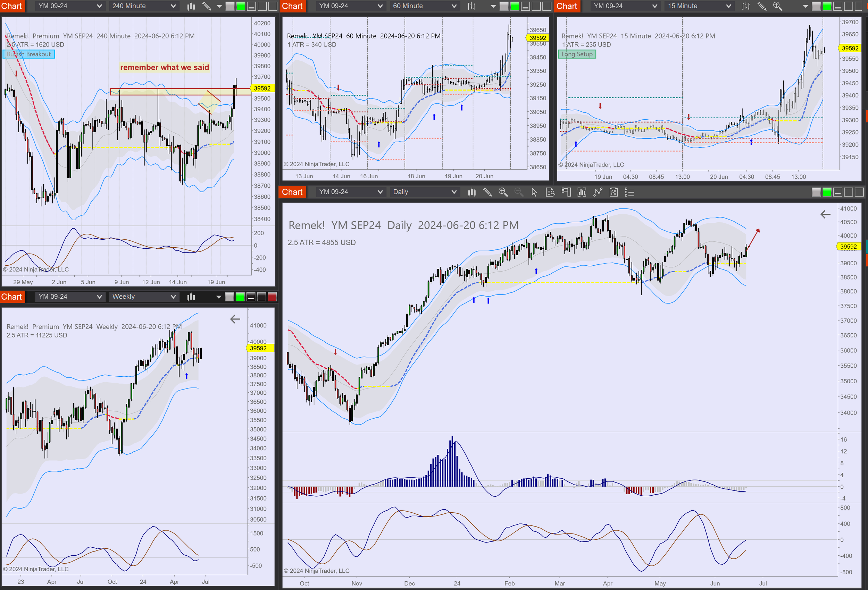Open the Data Box icon on the Daily chart
The width and height of the screenshot is (868, 590).
click(550, 192)
